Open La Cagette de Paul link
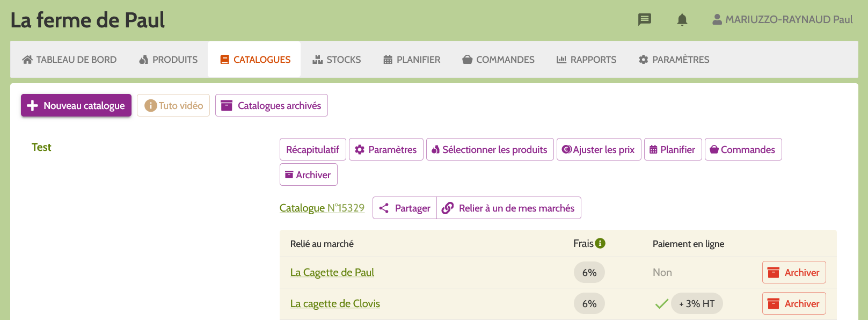This screenshot has width=868, height=320. 332,273
